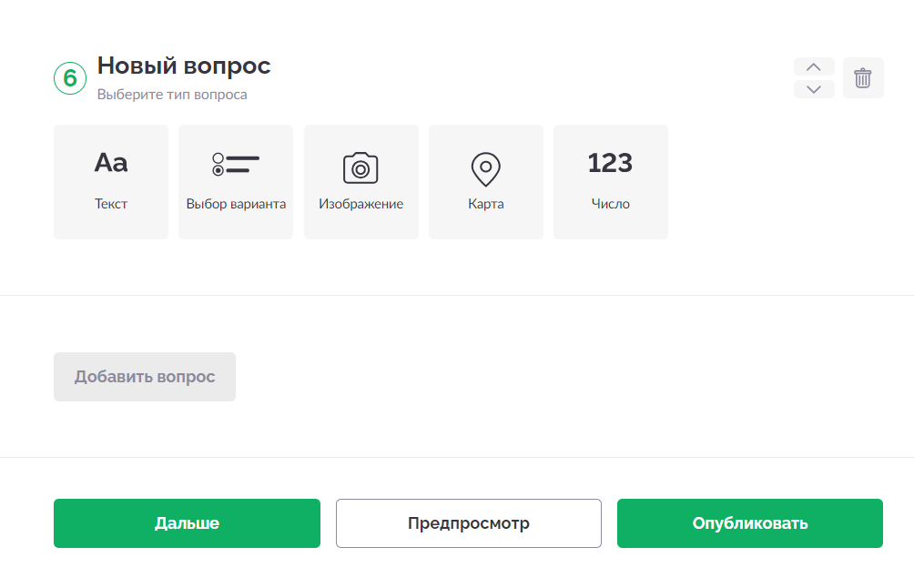Click the Выберите тип вопроса subtitle
This screenshot has width=914, height=588.
[x=172, y=95]
